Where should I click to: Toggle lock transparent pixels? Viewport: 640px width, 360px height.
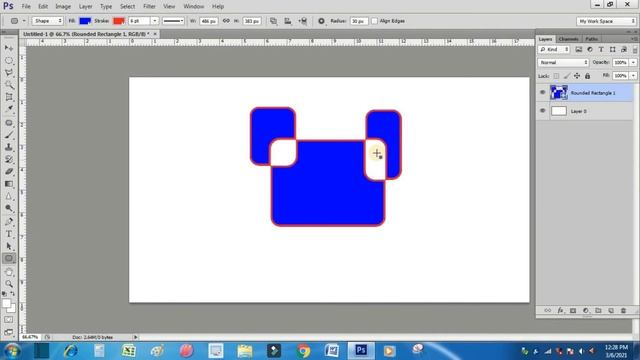(556, 76)
